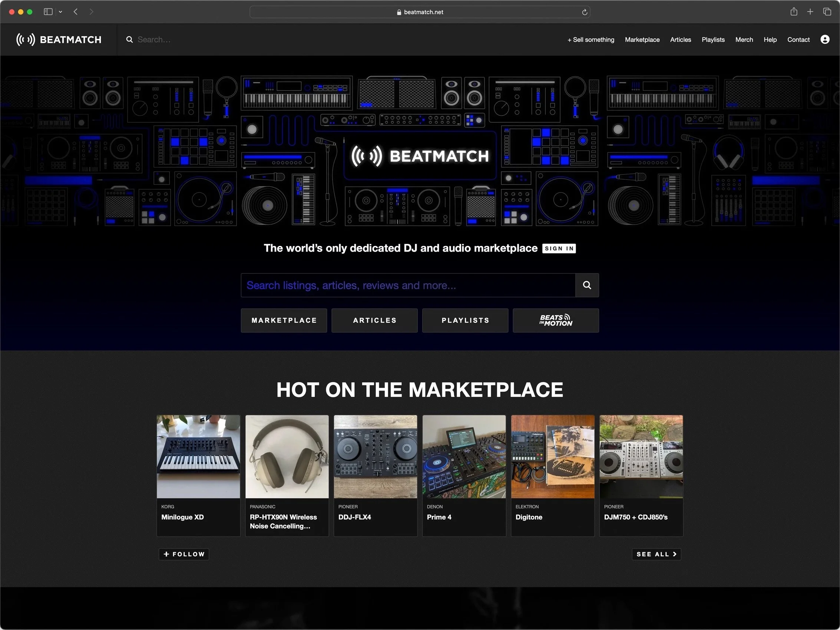This screenshot has width=840, height=630.
Task: Reload the page with refresh icon
Action: tap(585, 12)
